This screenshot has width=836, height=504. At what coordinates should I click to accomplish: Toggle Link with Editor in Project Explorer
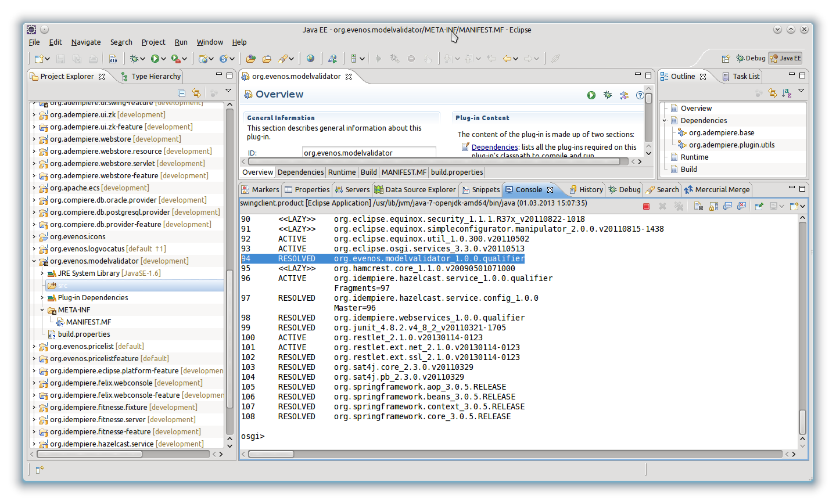coord(196,93)
